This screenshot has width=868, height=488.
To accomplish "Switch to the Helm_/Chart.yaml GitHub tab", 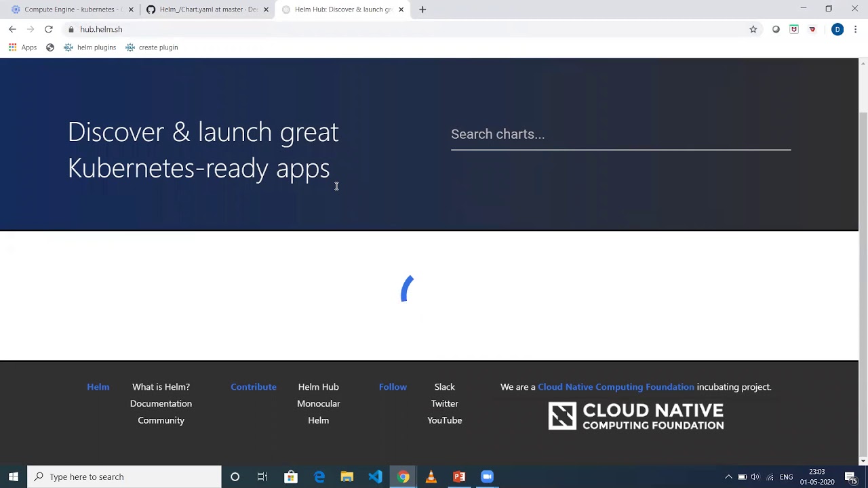I will 208,9.
